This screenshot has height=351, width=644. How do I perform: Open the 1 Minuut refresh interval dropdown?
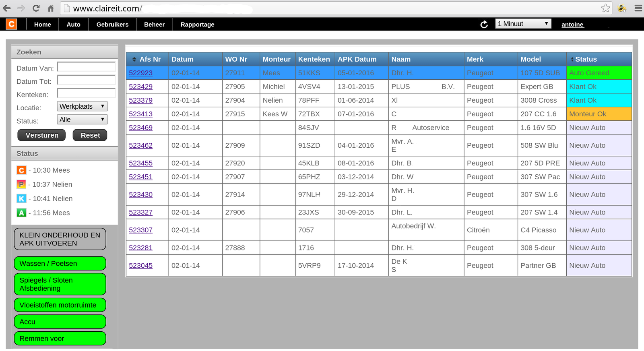[x=523, y=24]
